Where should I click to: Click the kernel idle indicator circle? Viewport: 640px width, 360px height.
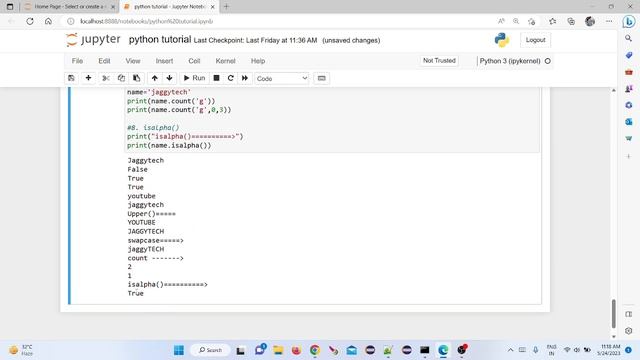(x=548, y=61)
